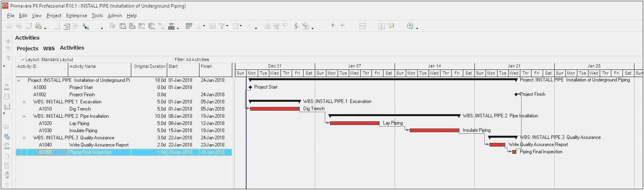Click the horizontal split layout icon
Image resolution: width=644 pixels, height=190 pixels.
coord(362,26)
